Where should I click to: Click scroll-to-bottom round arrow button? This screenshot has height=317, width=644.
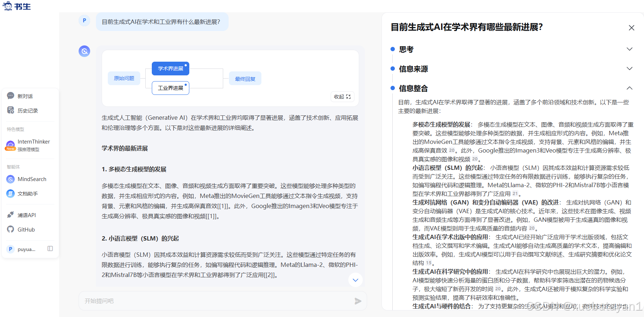tap(356, 280)
